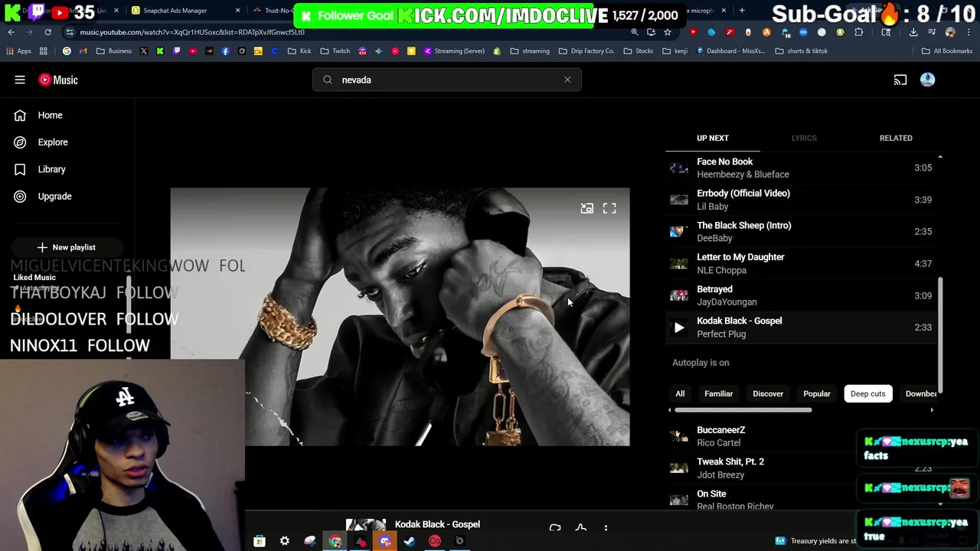Screen dimensions: 980x551
Task: Open Settings gear on the taskbar
Action: 284,541
